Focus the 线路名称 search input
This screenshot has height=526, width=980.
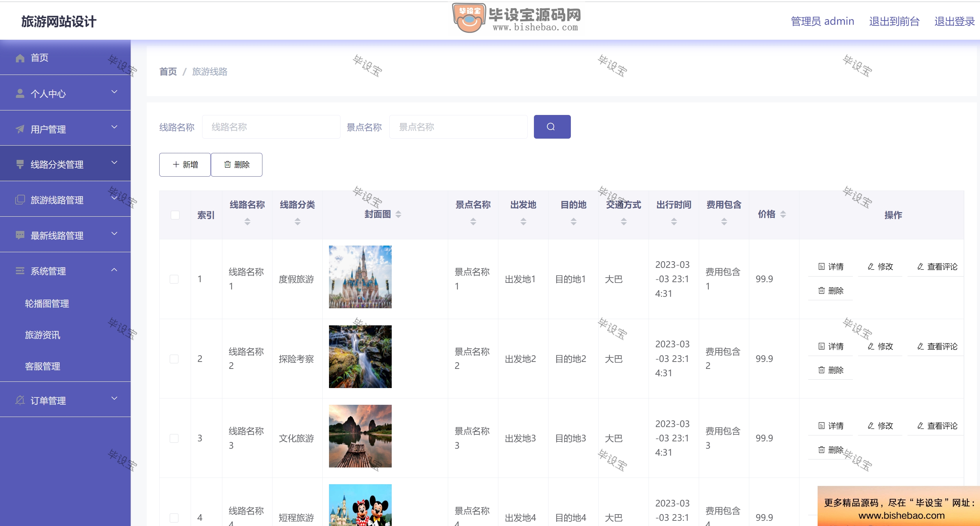[271, 127]
